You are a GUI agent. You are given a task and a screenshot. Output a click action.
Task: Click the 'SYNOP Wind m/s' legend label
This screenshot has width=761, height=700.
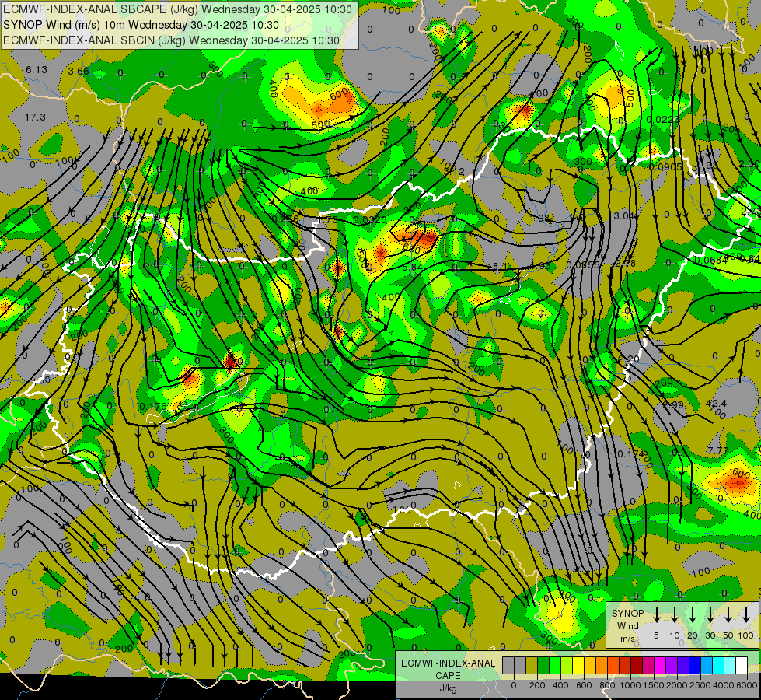point(627,626)
